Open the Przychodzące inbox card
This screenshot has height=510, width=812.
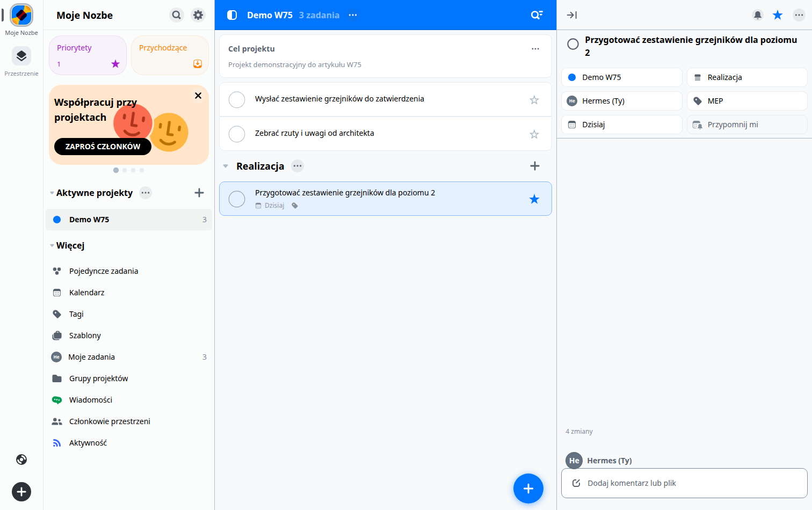170,55
